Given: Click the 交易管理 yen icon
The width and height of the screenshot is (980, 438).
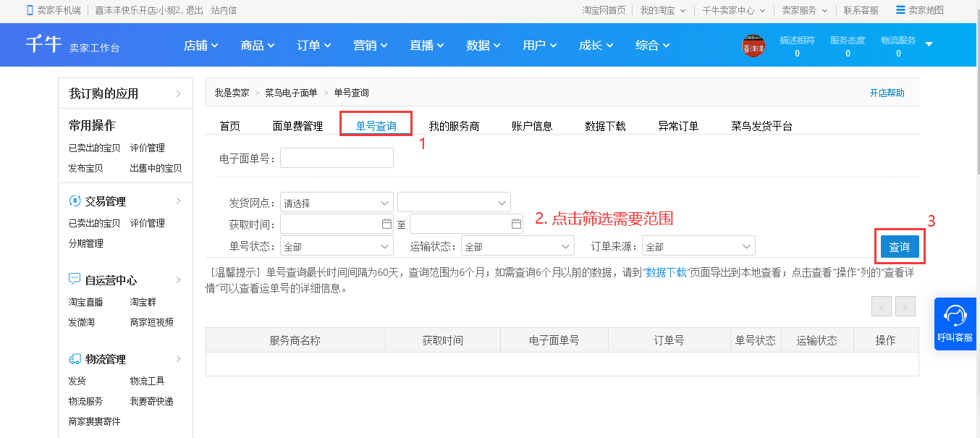Looking at the screenshot, I should [75, 201].
